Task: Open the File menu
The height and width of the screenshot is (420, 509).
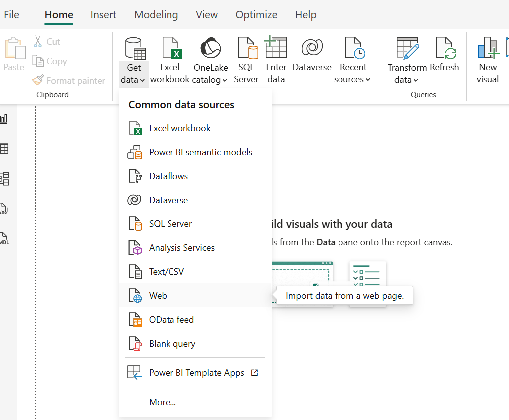Action: pos(11,15)
